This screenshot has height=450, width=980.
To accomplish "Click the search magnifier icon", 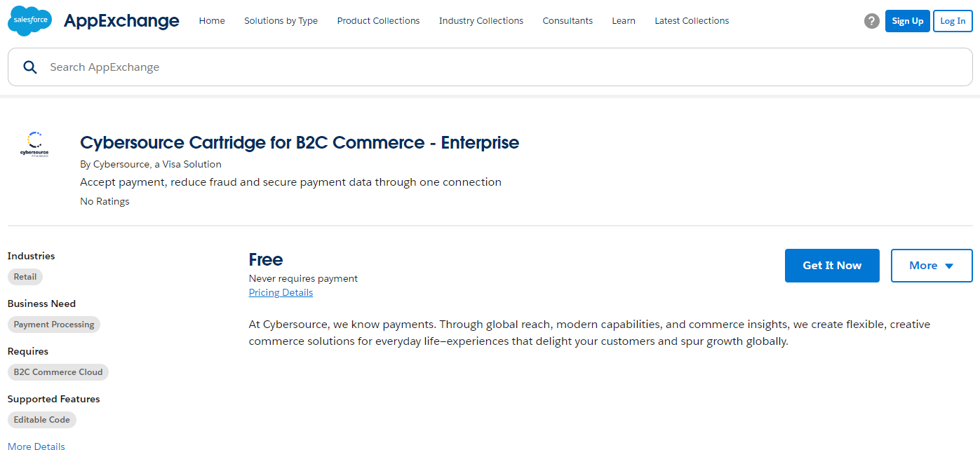I will (x=30, y=67).
